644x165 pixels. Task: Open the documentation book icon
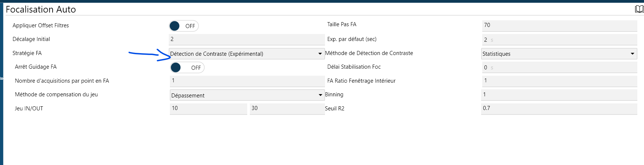click(639, 9)
